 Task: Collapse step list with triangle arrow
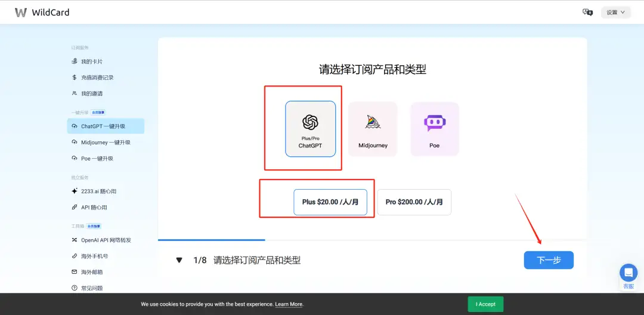click(179, 260)
